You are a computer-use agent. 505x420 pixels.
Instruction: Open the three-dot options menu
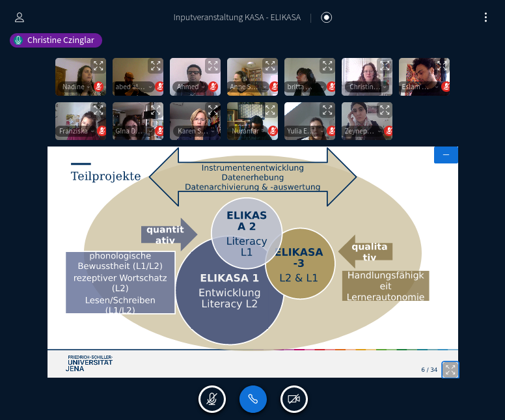485,18
